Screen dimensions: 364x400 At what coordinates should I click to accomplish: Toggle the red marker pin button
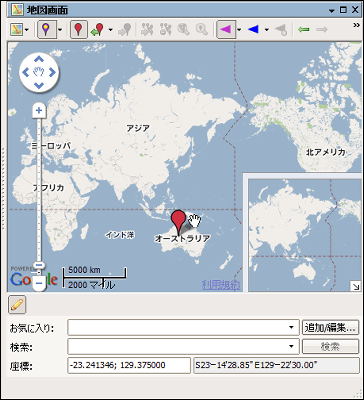point(79,30)
